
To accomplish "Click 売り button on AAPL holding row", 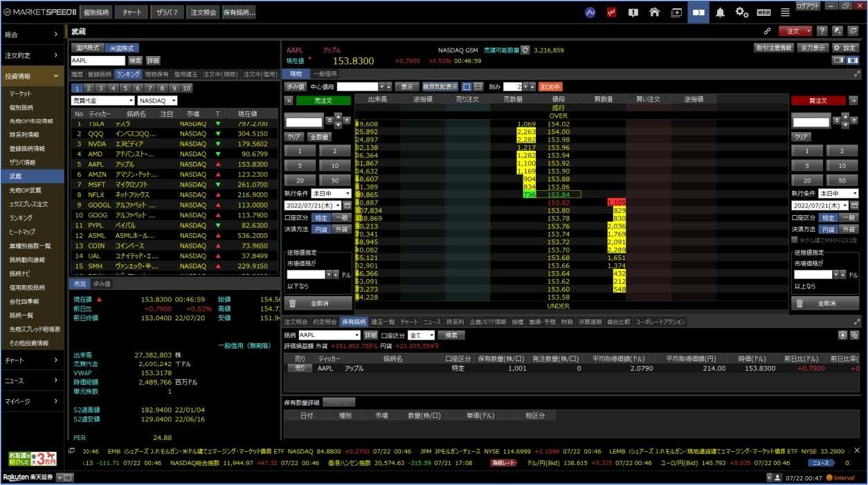I will pyautogui.click(x=300, y=369).
